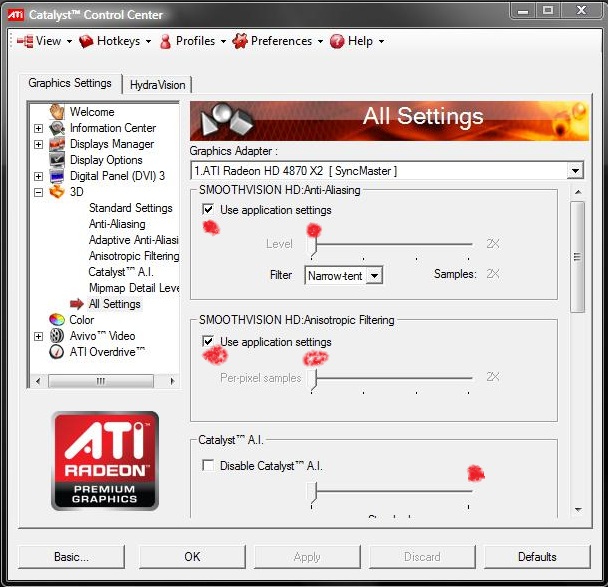The width and height of the screenshot is (608, 587).
Task: Click the Anti-Aliasing Level slider handle
Action: tap(313, 246)
